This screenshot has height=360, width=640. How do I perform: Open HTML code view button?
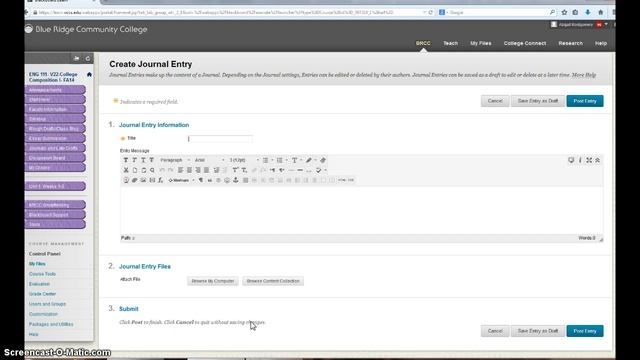coord(342,180)
